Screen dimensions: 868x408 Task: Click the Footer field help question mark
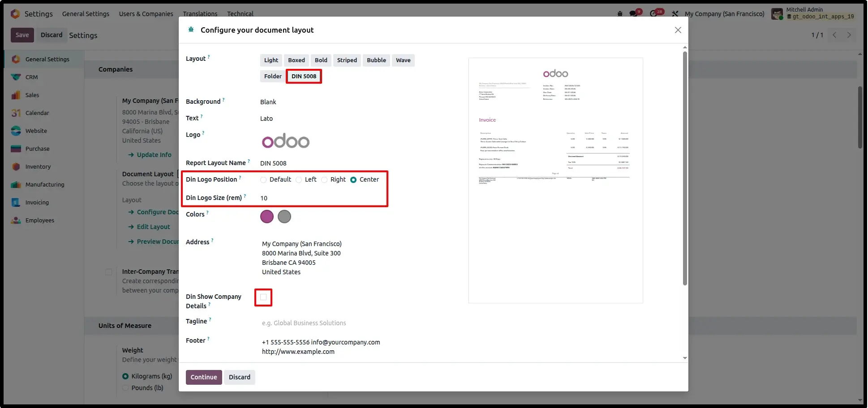point(208,339)
